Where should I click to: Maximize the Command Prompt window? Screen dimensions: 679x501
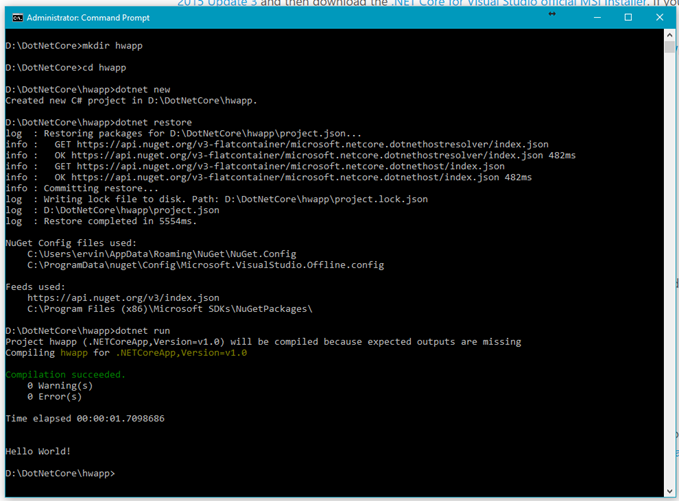click(628, 18)
